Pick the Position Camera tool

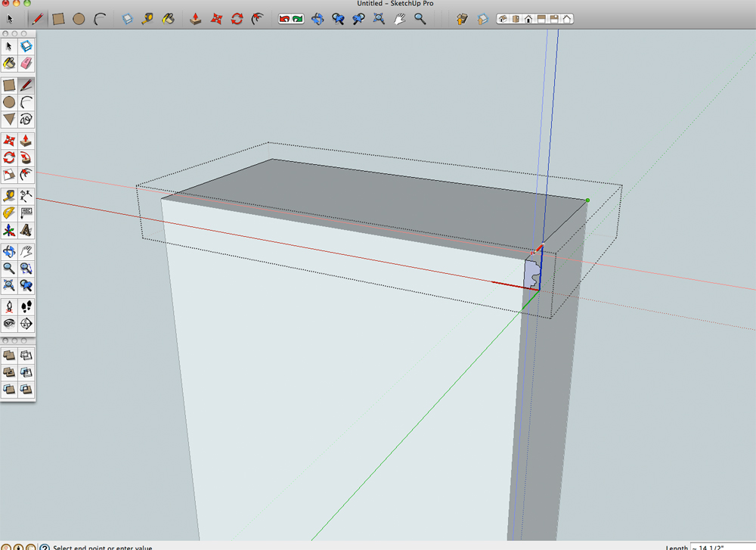point(9,306)
